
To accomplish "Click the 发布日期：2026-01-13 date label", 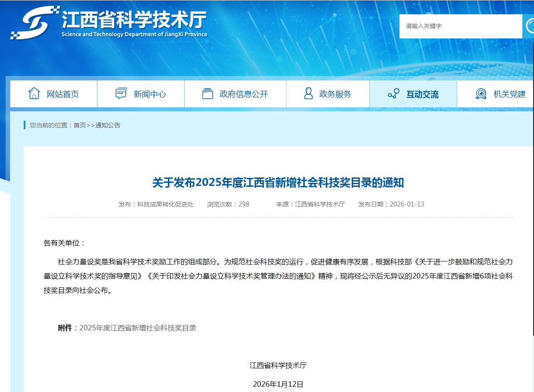I will [391, 204].
